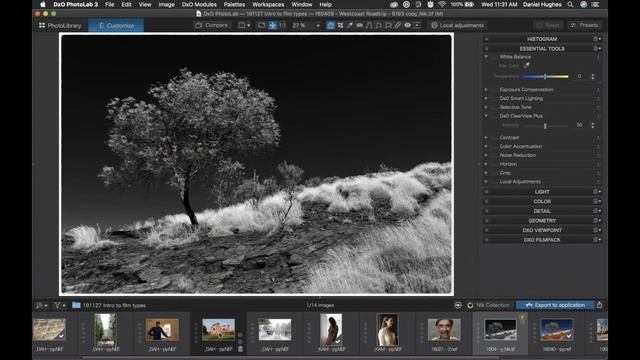Open the Histogram palette options menu
Viewport: 640px width, 360px height.
click(x=597, y=39)
